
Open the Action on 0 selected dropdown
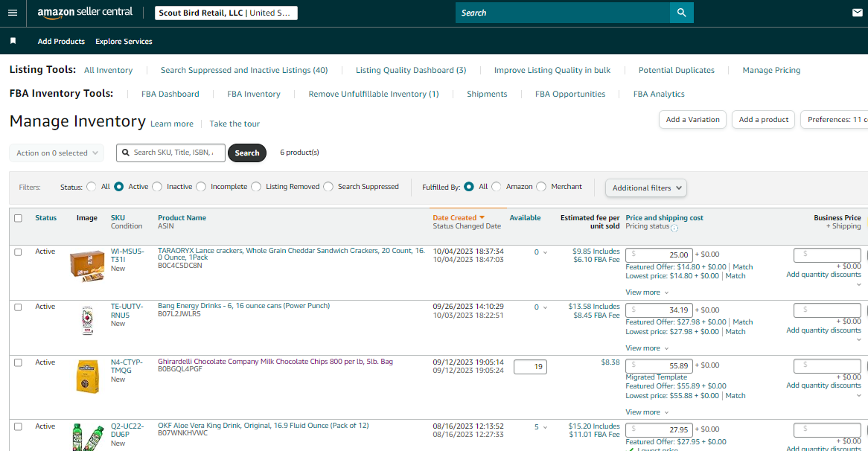tap(57, 153)
